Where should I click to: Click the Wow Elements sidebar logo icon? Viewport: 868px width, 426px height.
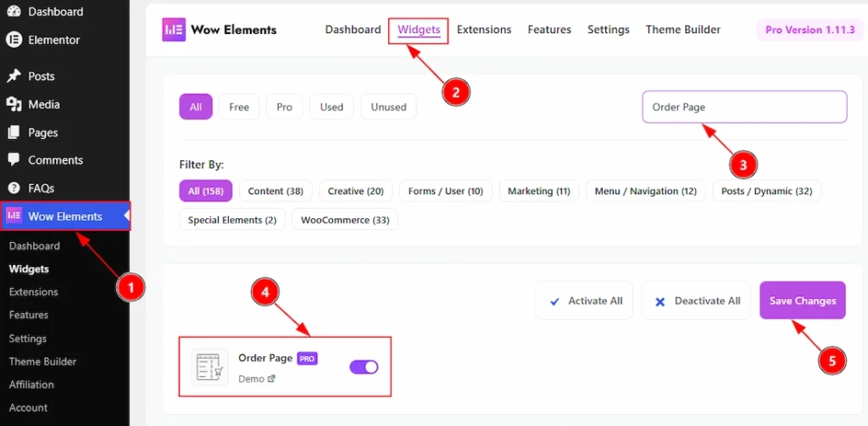coord(14,216)
